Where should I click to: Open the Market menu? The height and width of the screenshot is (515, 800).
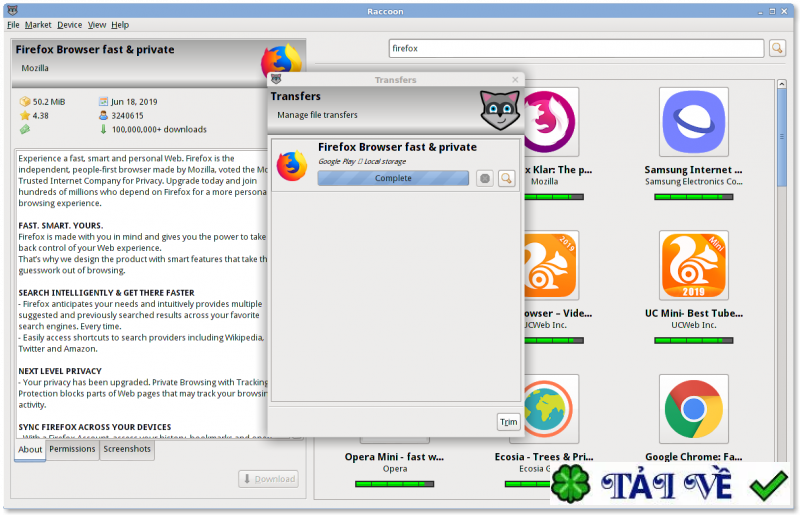pyautogui.click(x=38, y=24)
